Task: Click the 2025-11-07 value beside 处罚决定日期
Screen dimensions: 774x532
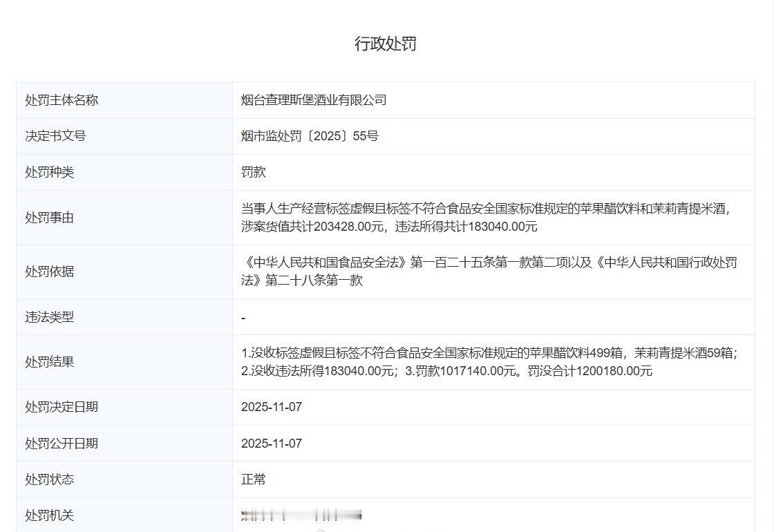Action: tap(272, 407)
